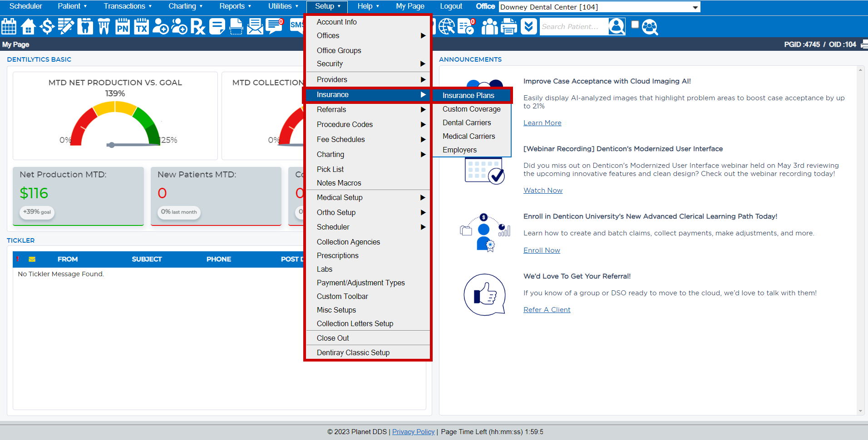Click the perio tooth roots icon
This screenshot has width=868, height=440.
tap(104, 27)
